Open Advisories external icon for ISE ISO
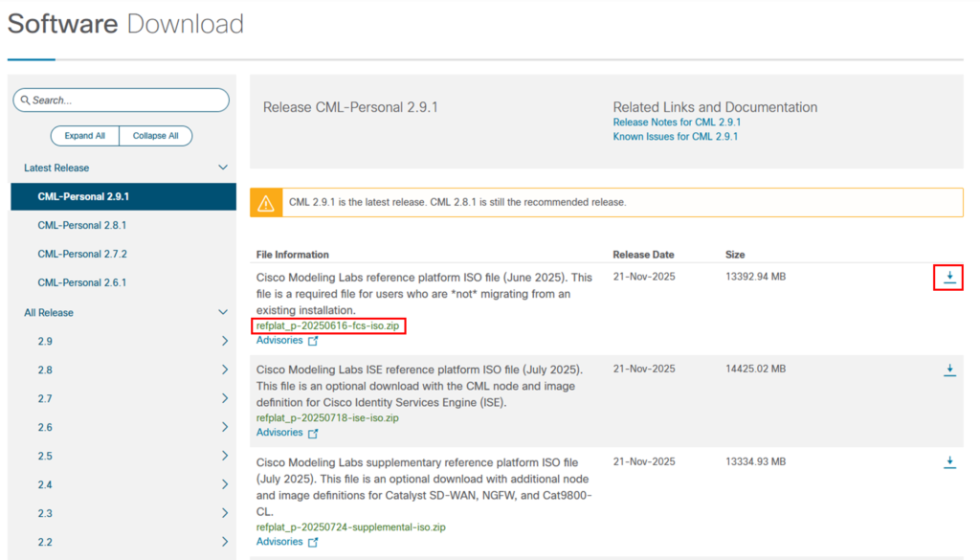 (313, 433)
